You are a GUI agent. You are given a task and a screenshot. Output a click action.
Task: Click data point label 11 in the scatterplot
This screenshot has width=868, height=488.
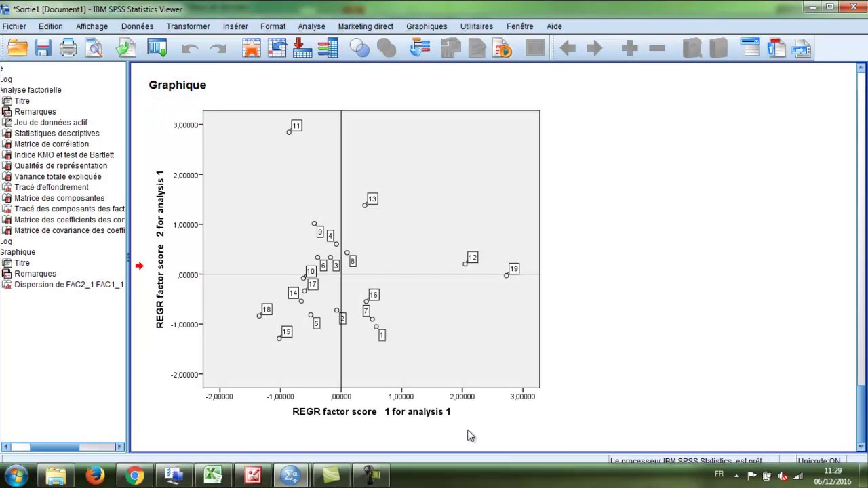296,125
